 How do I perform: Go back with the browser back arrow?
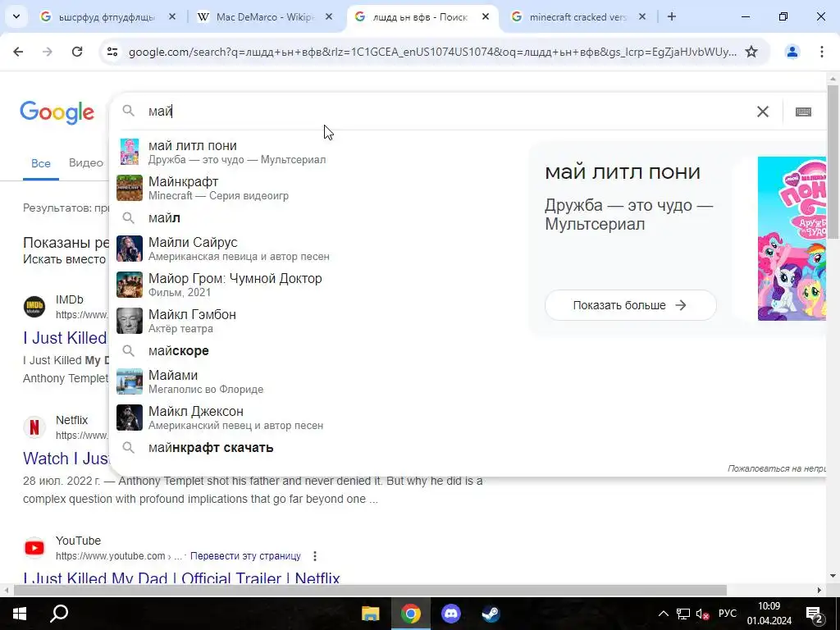18,52
